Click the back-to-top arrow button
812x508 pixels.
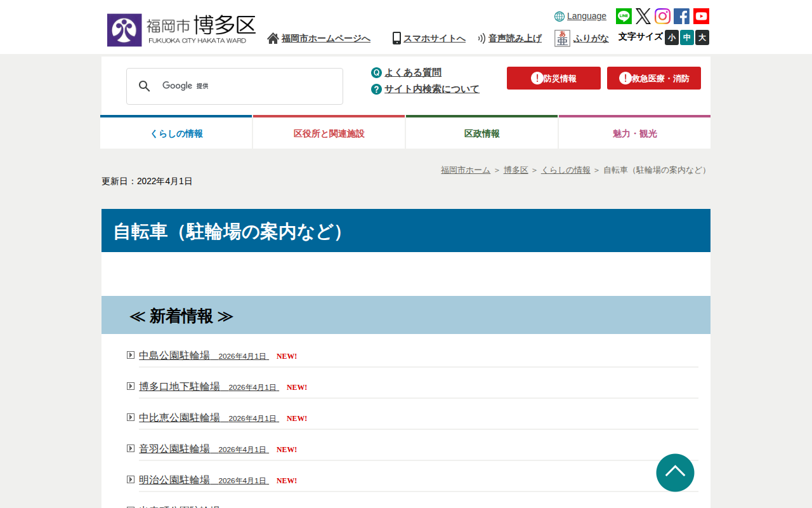(x=675, y=472)
